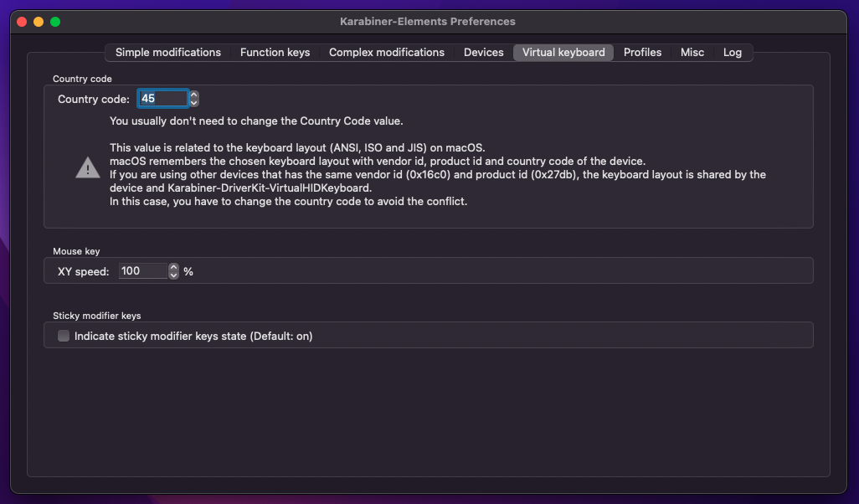859x504 pixels.
Task: Go to Complex modifications tab
Action: [387, 53]
